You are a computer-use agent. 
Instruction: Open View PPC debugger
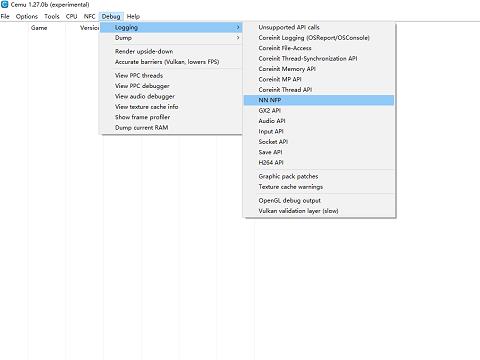point(171,86)
